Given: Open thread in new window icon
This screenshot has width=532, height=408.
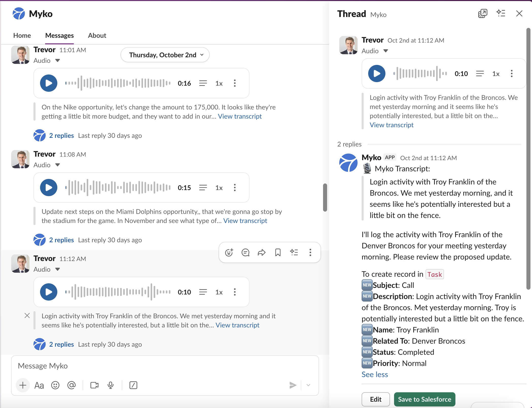Looking at the screenshot, I should (x=483, y=13).
